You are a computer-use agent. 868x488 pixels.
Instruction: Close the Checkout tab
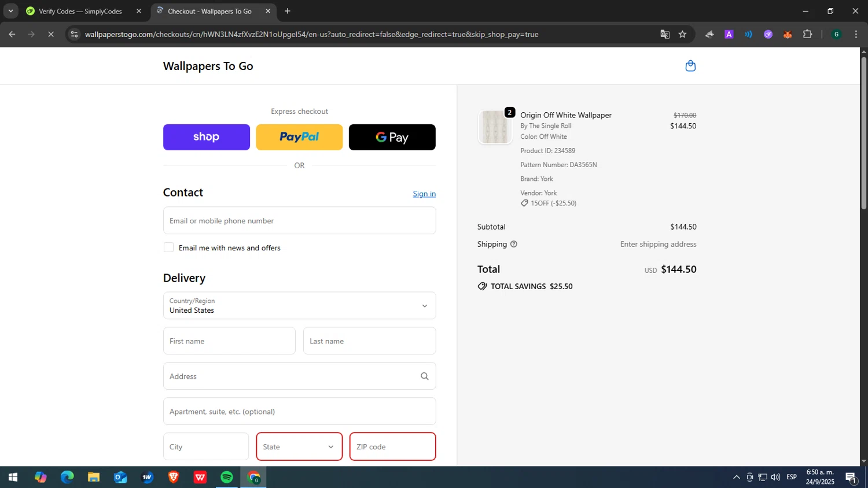pos(268,11)
